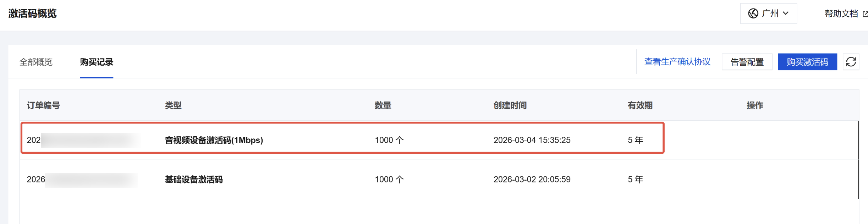Image resolution: width=868 pixels, height=224 pixels.
Task: Click the 2026-03-04 15:35:25 creation time cell
Action: pos(532,140)
